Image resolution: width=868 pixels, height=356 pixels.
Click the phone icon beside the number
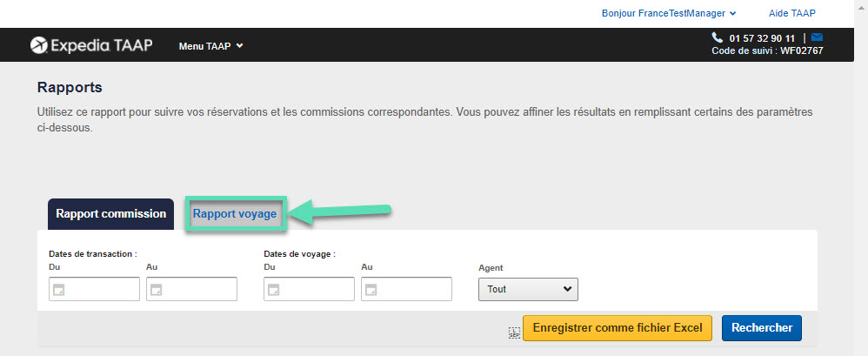click(717, 37)
